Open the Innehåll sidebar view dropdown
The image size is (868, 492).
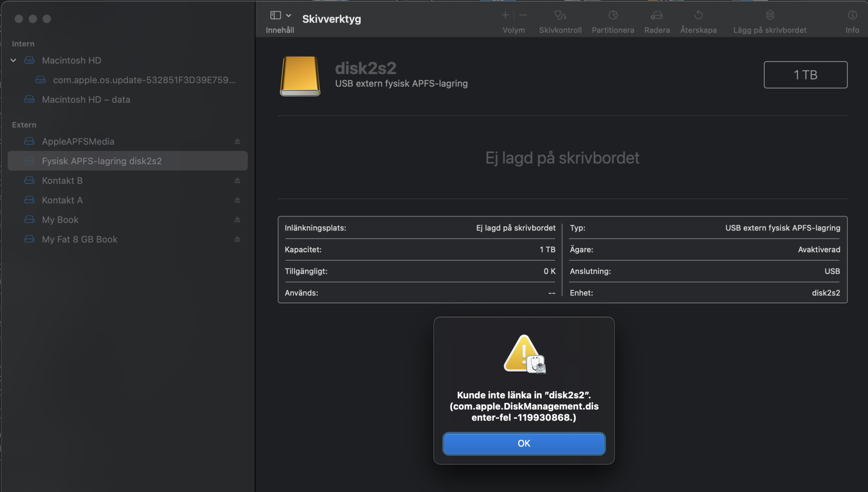tap(289, 16)
